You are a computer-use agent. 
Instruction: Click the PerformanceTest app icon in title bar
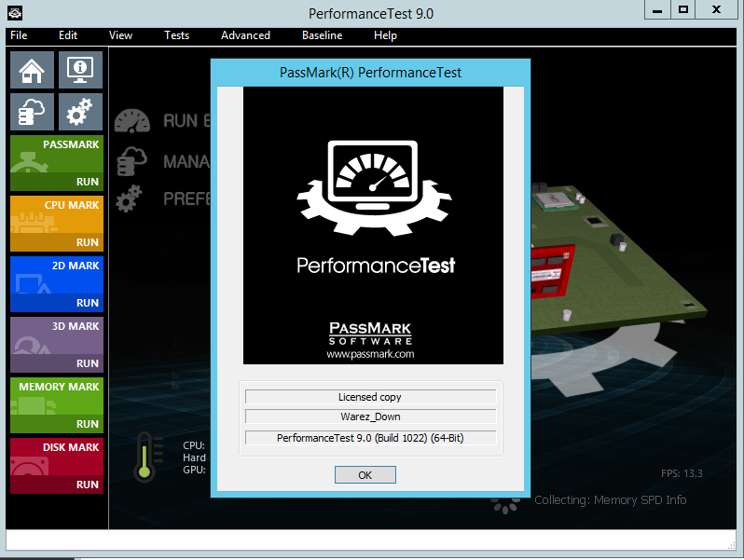click(15, 13)
